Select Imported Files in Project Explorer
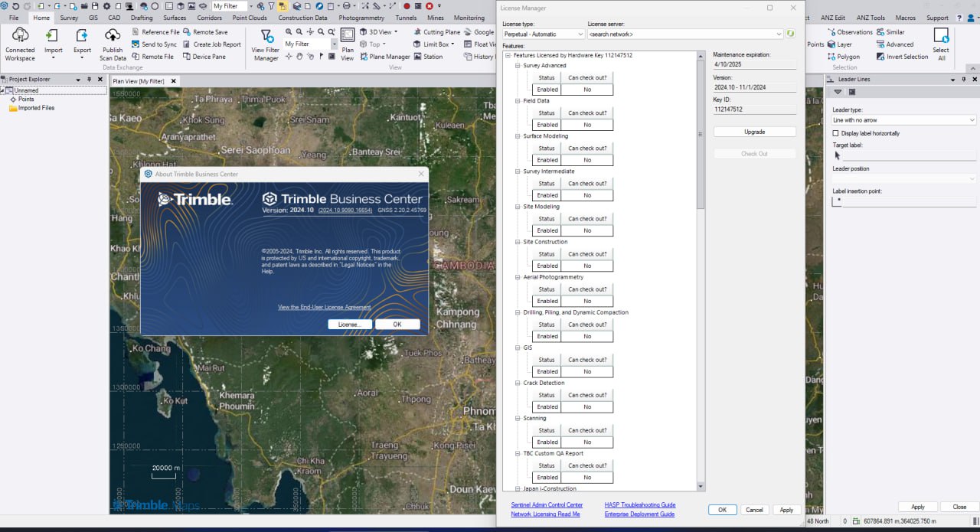The width and height of the screenshot is (980, 532). coord(36,108)
